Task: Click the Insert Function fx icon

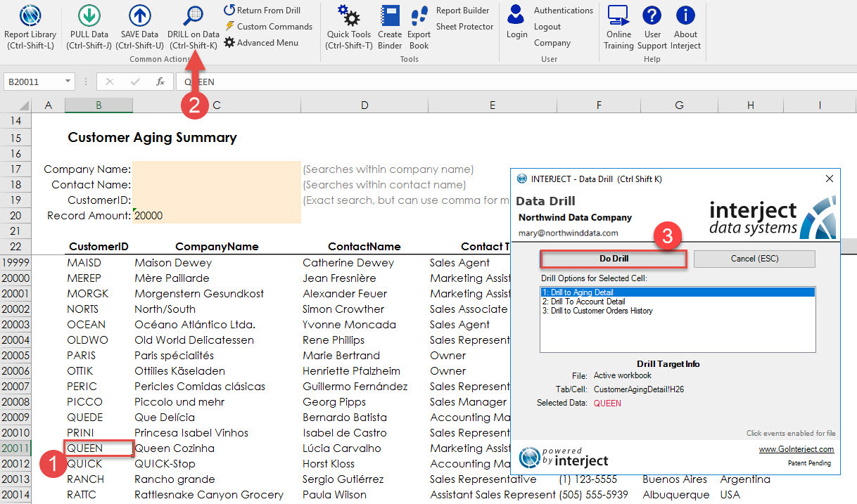Action: click(x=160, y=82)
